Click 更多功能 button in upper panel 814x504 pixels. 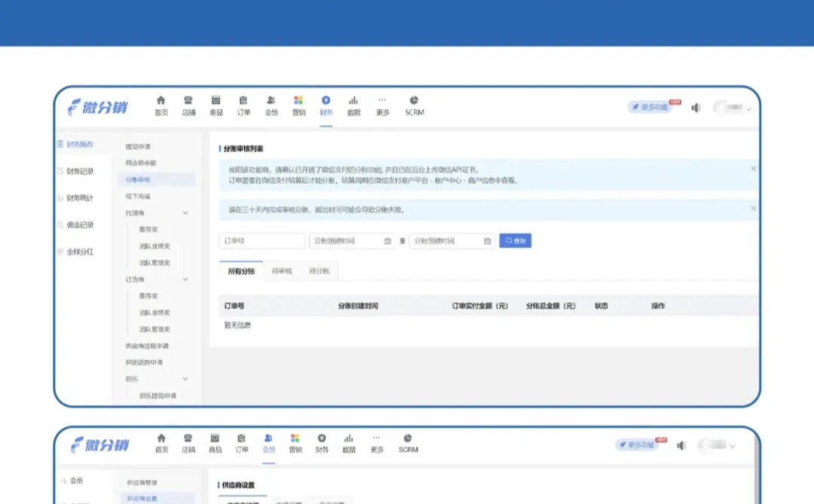coord(650,107)
